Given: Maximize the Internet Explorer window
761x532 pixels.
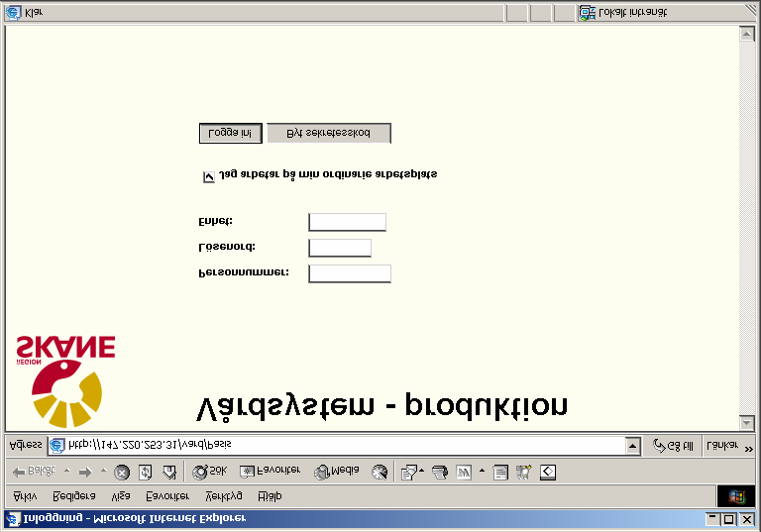Looking at the screenshot, I should click(x=728, y=519).
